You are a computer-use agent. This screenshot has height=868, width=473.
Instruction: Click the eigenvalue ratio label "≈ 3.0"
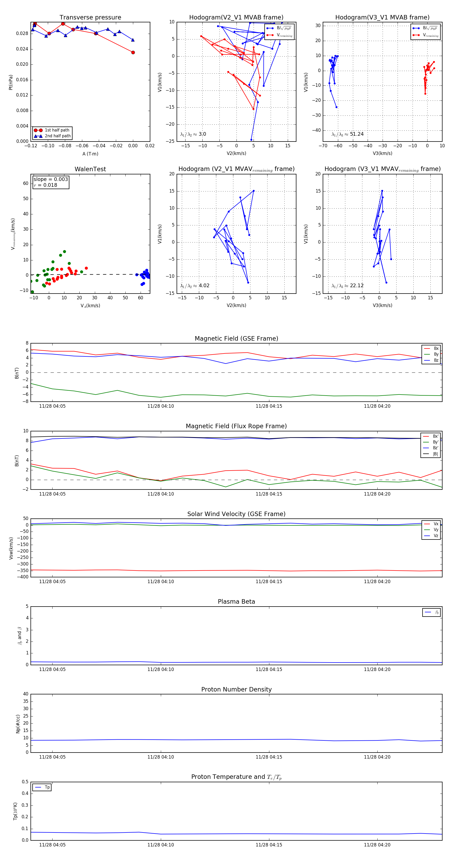point(193,134)
